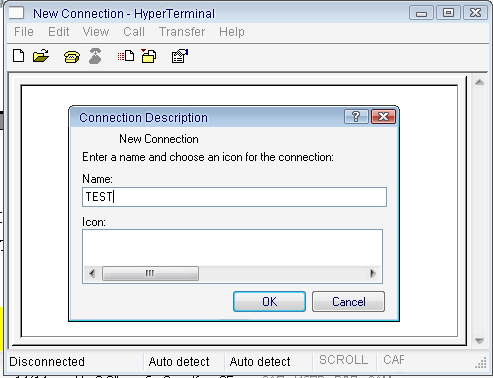
Task: Open the Edit menu
Action: [59, 32]
